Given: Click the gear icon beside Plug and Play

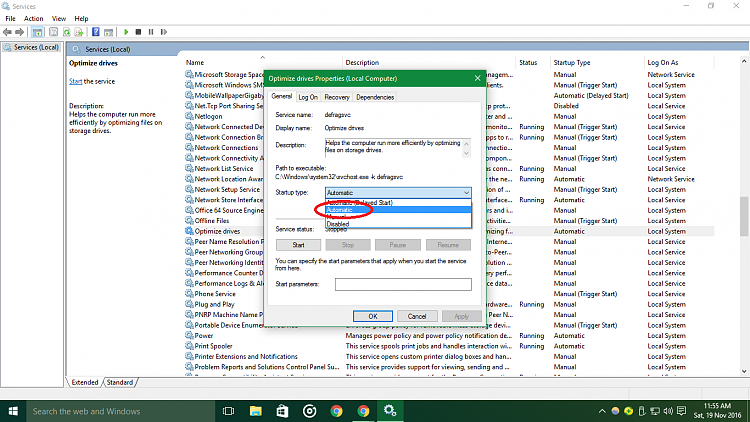Looking at the screenshot, I should (x=189, y=304).
